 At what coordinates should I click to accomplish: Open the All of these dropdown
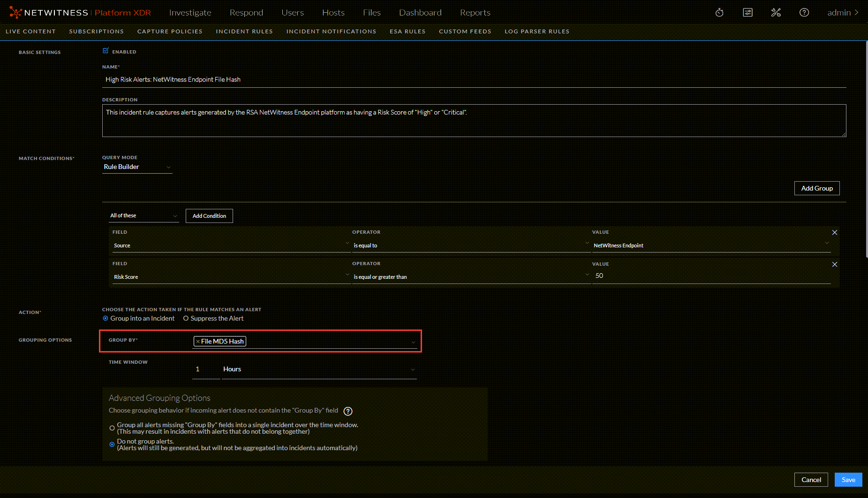coord(143,216)
